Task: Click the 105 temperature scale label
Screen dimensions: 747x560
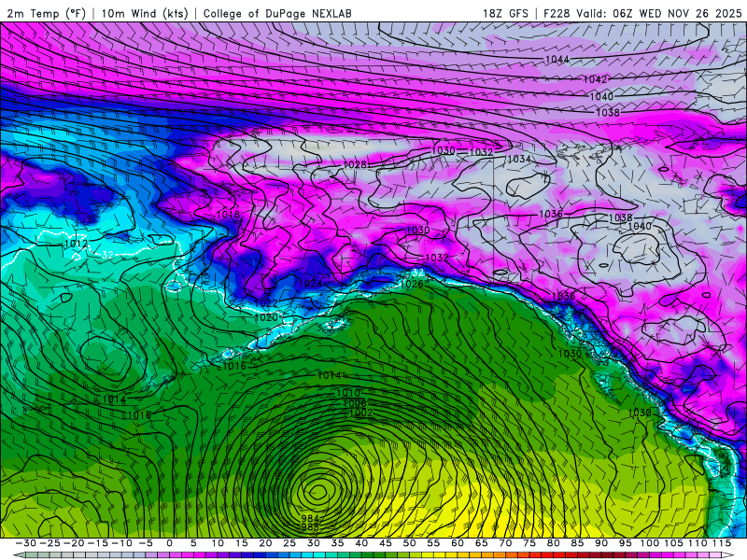Action: point(673,543)
